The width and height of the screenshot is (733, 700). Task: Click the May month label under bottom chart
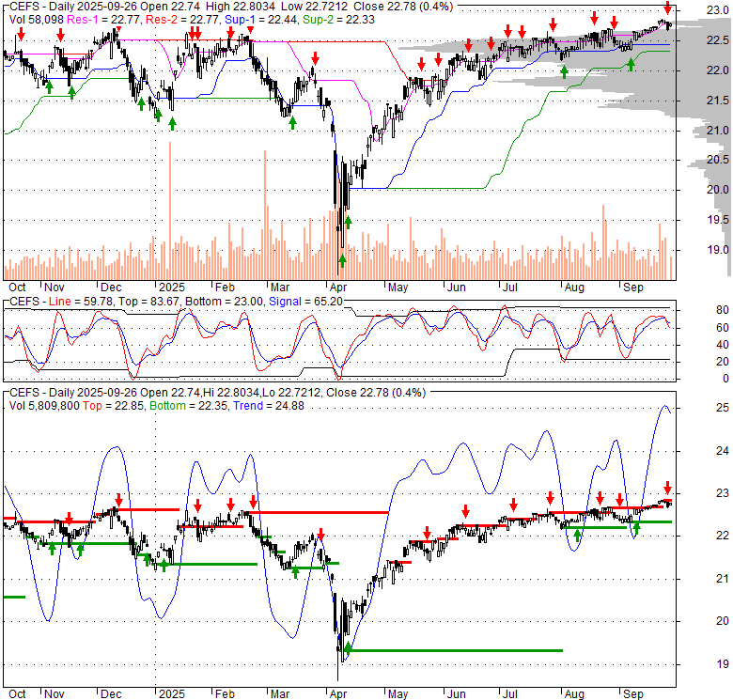(398, 694)
